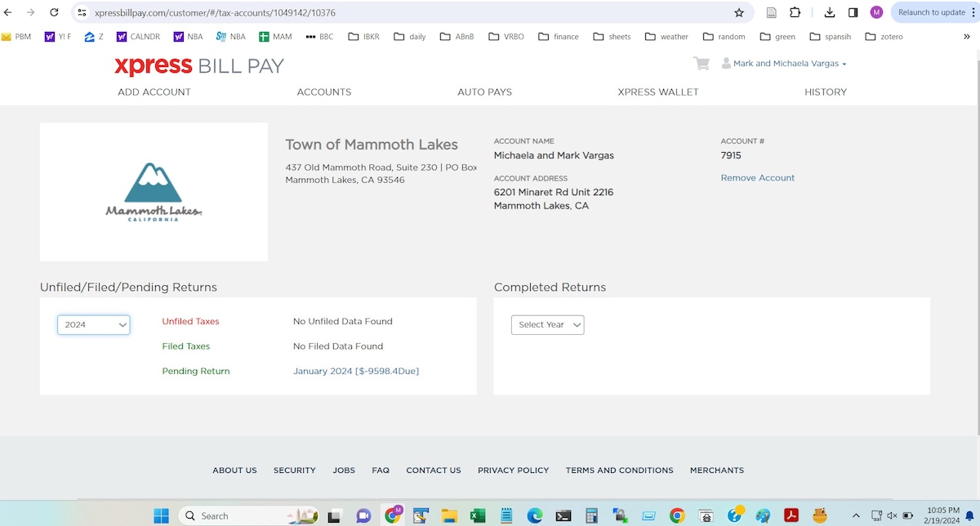
Task: Open the FAQ footer link
Action: click(381, 470)
